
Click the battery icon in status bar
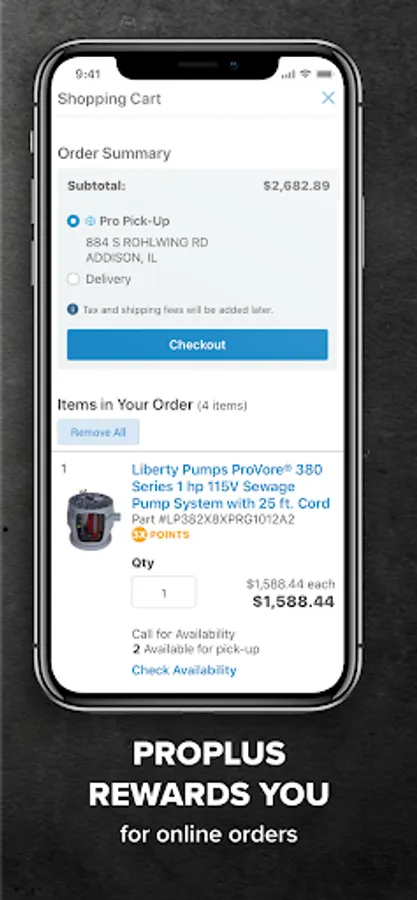pyautogui.click(x=325, y=74)
